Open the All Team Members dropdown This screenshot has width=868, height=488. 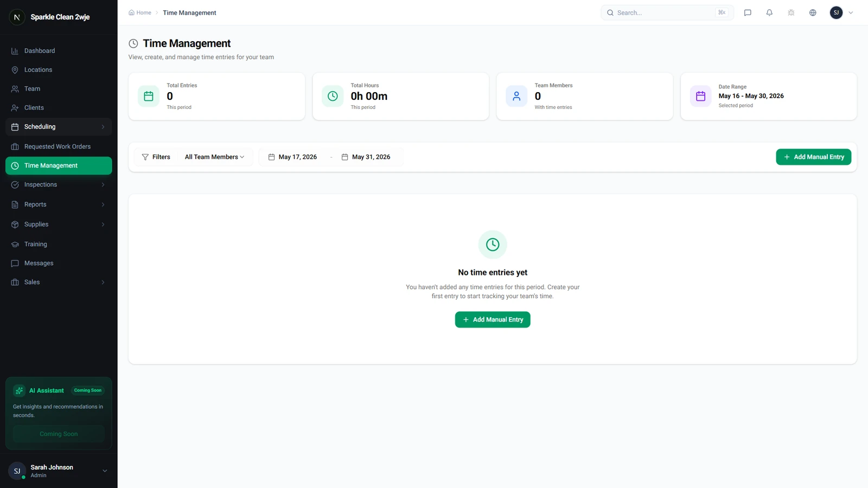point(214,157)
